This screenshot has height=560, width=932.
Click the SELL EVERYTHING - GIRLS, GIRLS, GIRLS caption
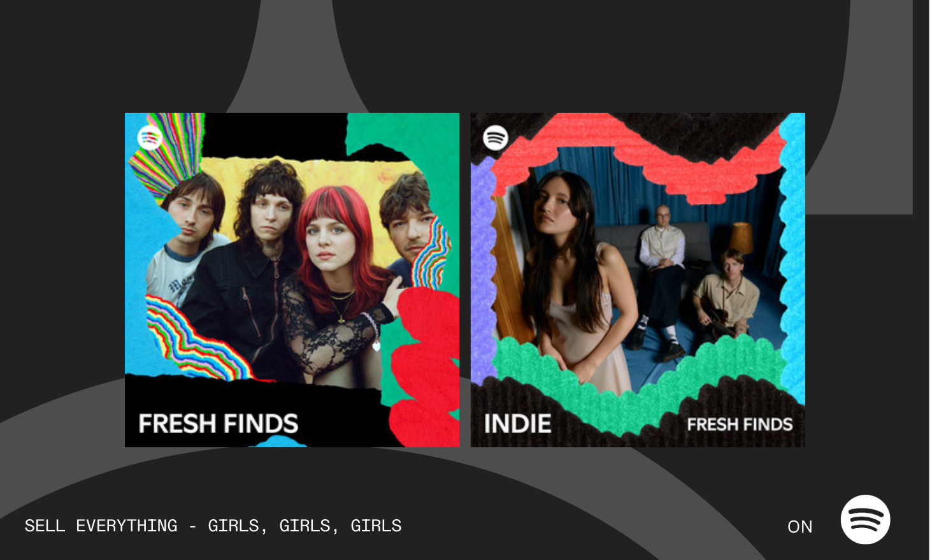tap(213, 526)
